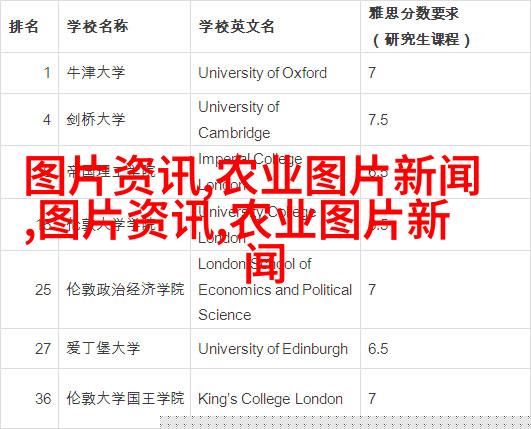
Task: Select the 爱丁堡大学 cell
Action: pyautogui.click(x=103, y=349)
